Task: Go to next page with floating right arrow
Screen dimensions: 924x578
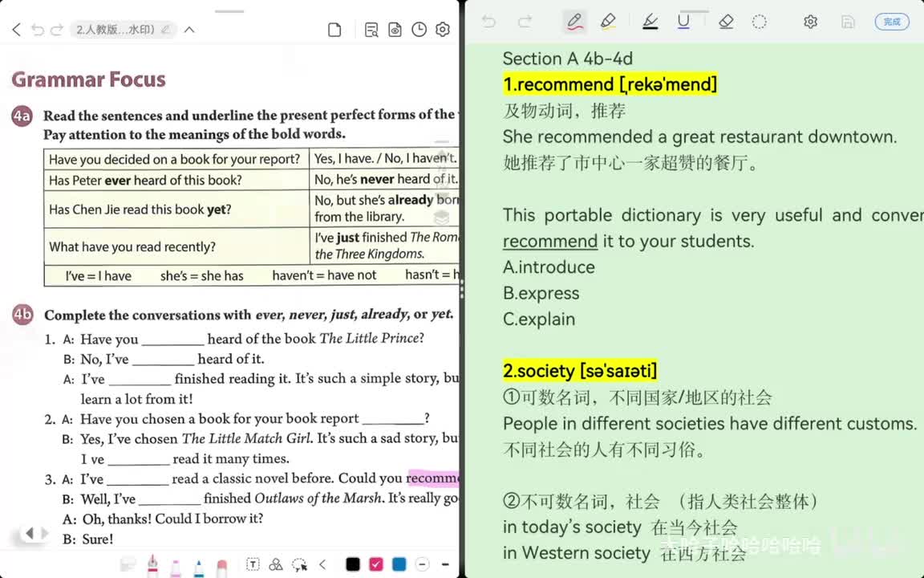Action: coord(44,534)
